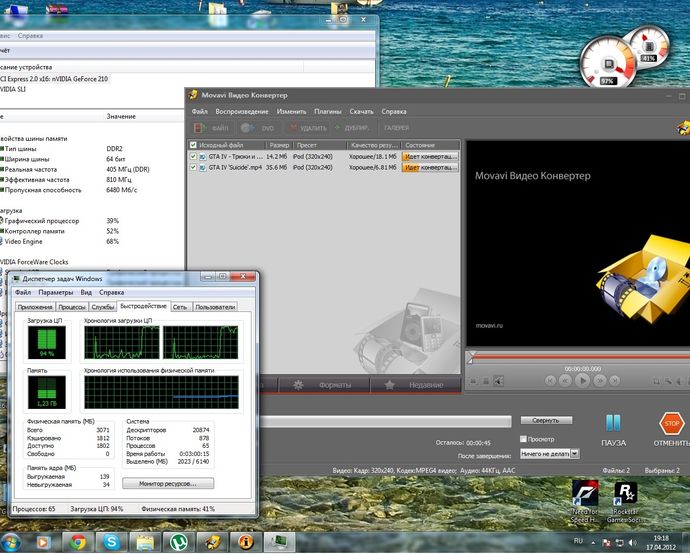Open the Форматы tab
Screen dimensions: 690x554
(x=325, y=385)
